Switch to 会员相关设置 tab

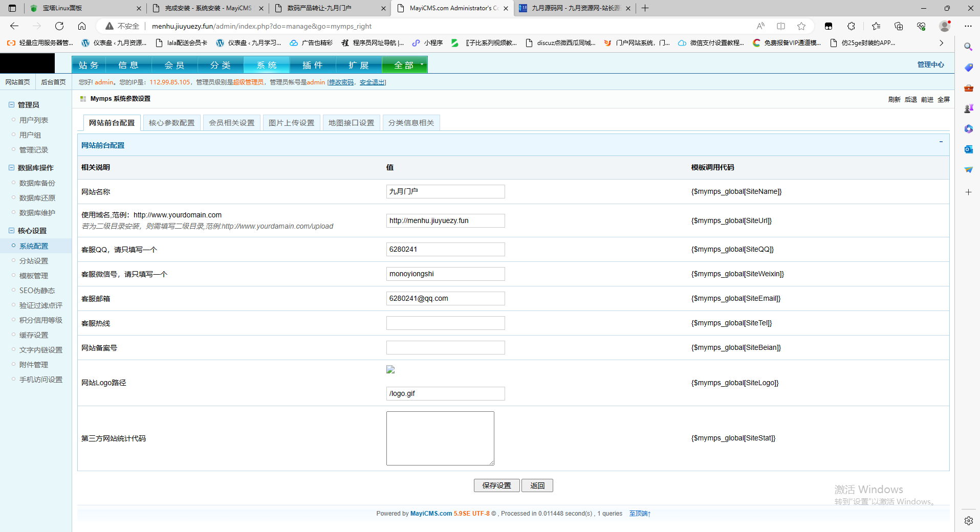pyautogui.click(x=232, y=123)
